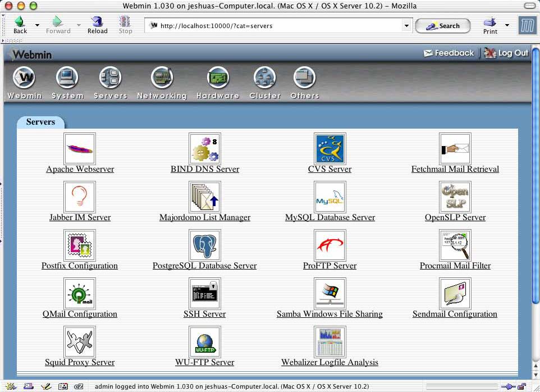Go to the Others category icon
The height and width of the screenshot is (392, 540).
(304, 78)
